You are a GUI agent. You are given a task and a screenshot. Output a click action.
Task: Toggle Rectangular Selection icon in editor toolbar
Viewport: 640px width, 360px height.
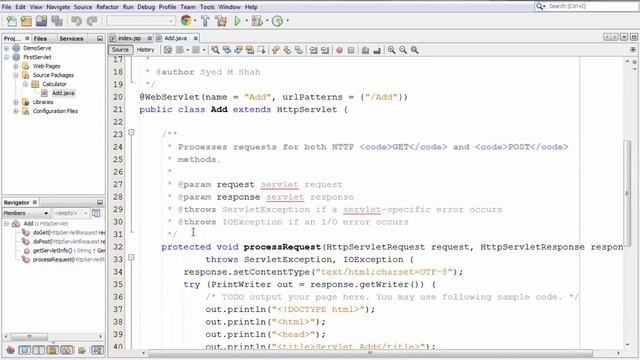(x=261, y=50)
